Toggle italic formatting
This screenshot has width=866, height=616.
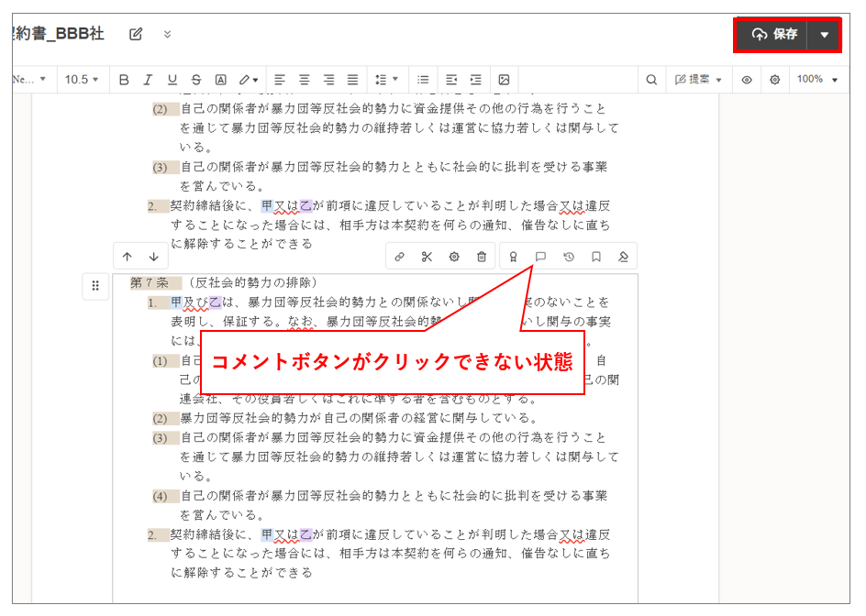click(x=148, y=80)
